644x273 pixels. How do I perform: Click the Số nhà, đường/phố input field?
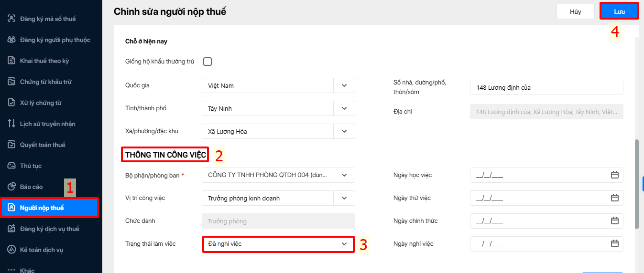pos(546,87)
